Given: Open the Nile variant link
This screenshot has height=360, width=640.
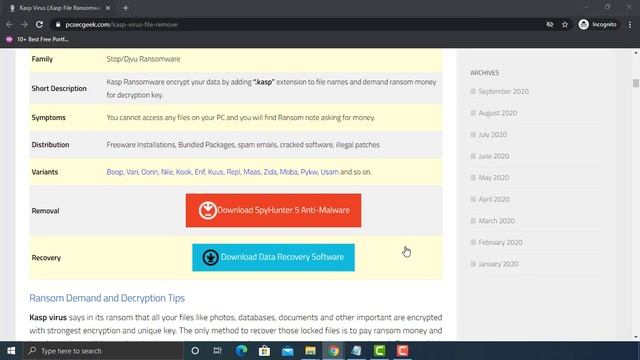Looking at the screenshot, I should pyautogui.click(x=167, y=172).
